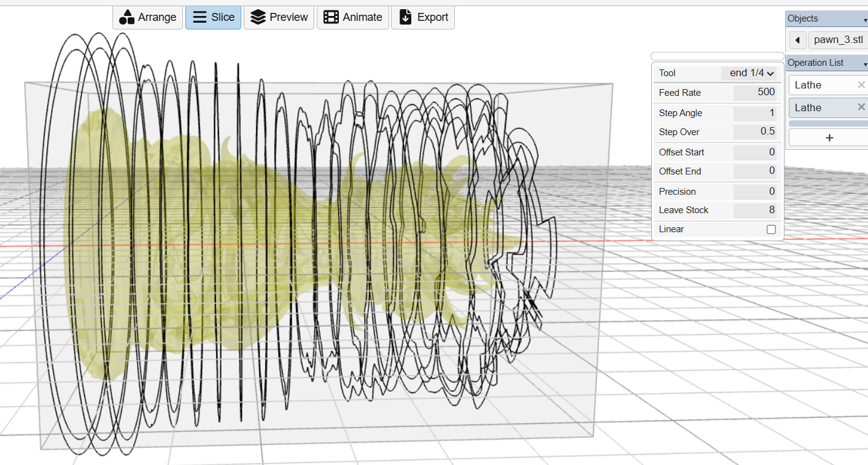868x465 pixels.
Task: Click the Slice lines icon
Action: point(200,17)
